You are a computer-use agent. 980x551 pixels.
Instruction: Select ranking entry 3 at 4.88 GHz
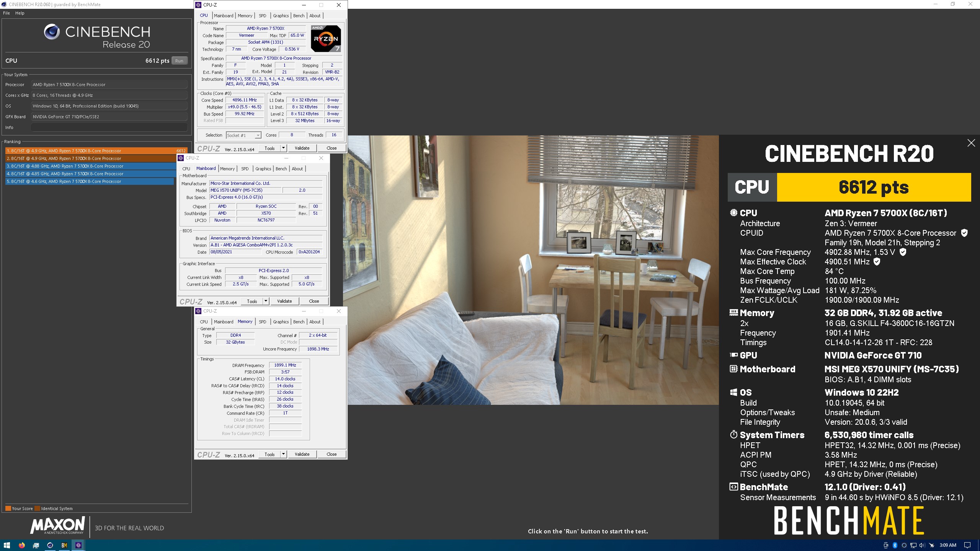click(x=91, y=166)
